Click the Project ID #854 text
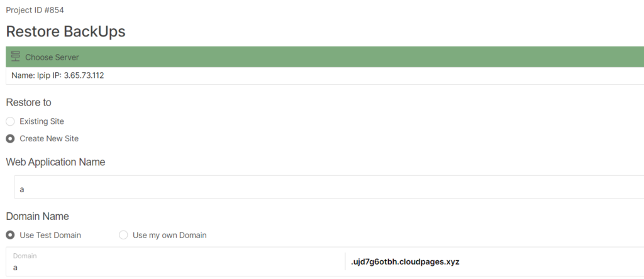Viewport: 644px width, 279px height. tap(35, 10)
